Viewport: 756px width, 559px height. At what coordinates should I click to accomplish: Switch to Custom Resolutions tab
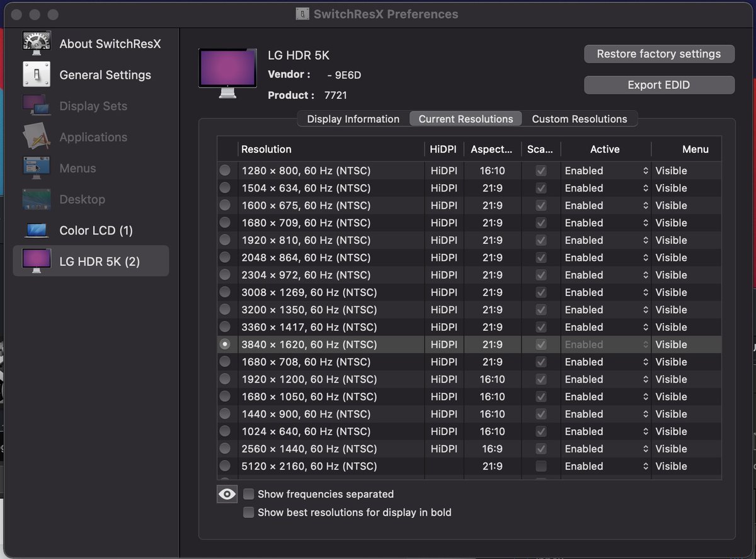tap(580, 119)
